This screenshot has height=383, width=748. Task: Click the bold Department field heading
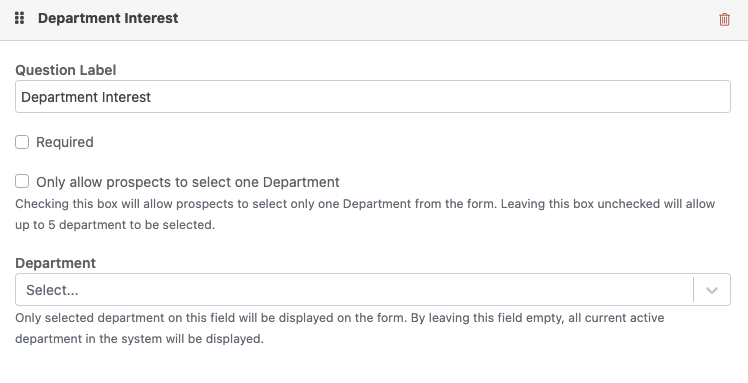(55, 263)
